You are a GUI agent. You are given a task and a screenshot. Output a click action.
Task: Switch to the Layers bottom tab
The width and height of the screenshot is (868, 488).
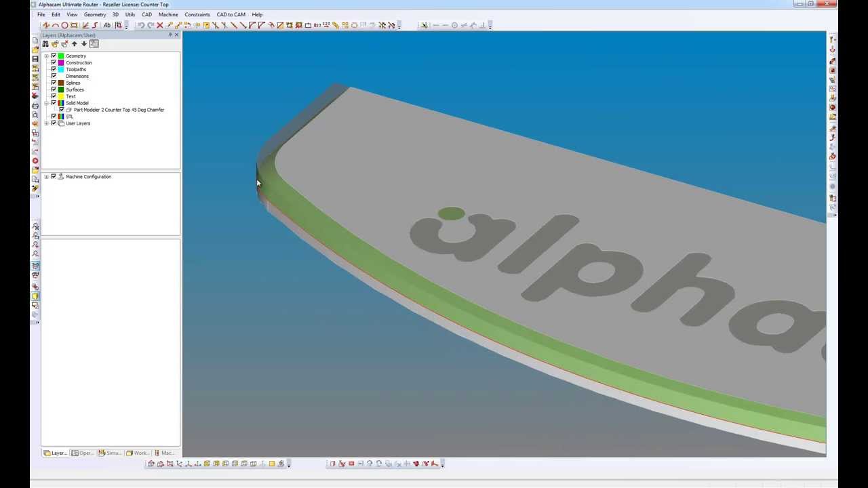[56, 453]
